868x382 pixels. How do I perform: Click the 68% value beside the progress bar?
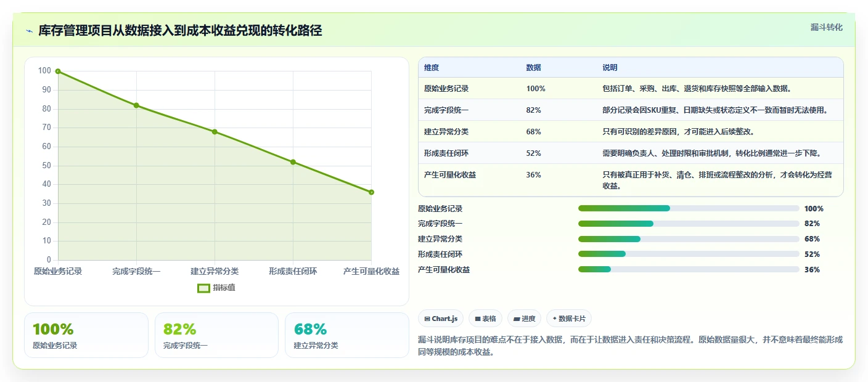point(812,239)
